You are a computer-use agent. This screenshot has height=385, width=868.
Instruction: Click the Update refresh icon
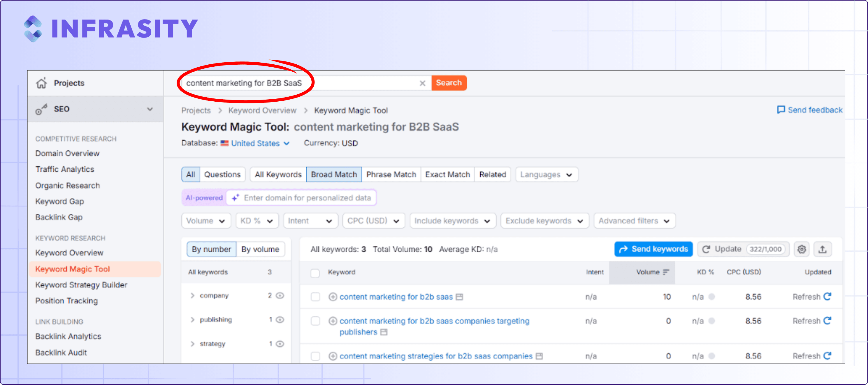pyautogui.click(x=706, y=249)
